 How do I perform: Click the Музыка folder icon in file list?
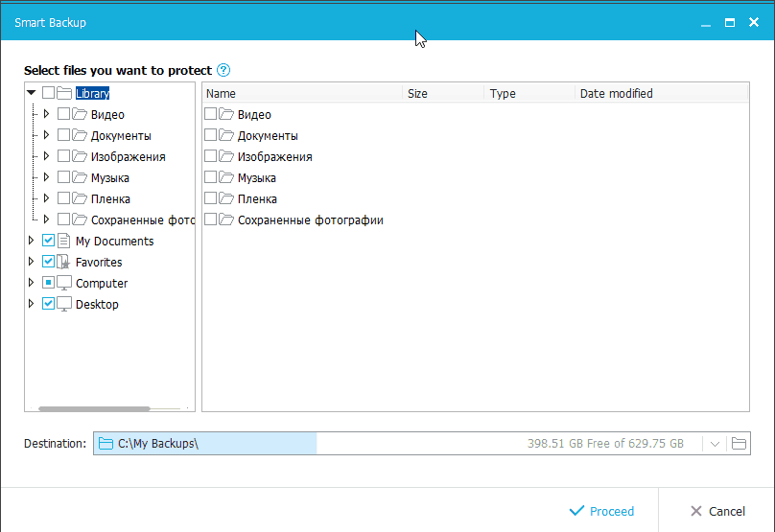pos(226,177)
